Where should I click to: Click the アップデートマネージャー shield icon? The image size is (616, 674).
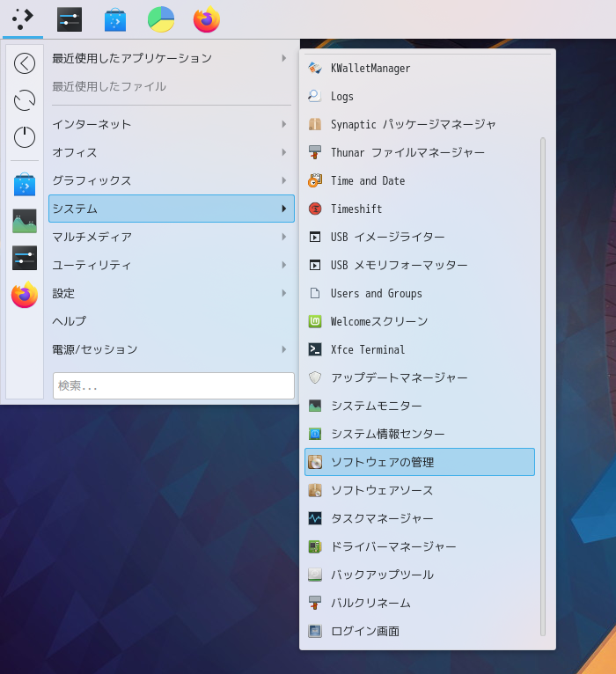pyautogui.click(x=315, y=377)
